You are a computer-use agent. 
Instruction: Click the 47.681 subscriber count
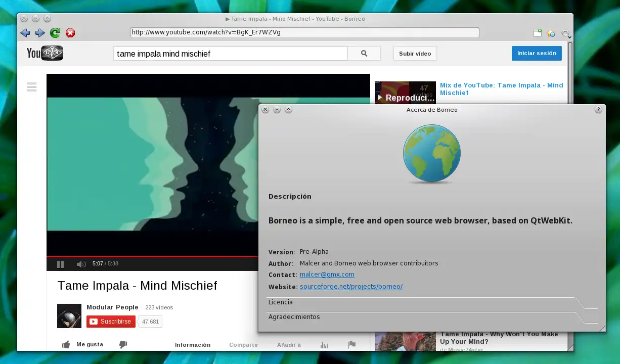click(150, 322)
